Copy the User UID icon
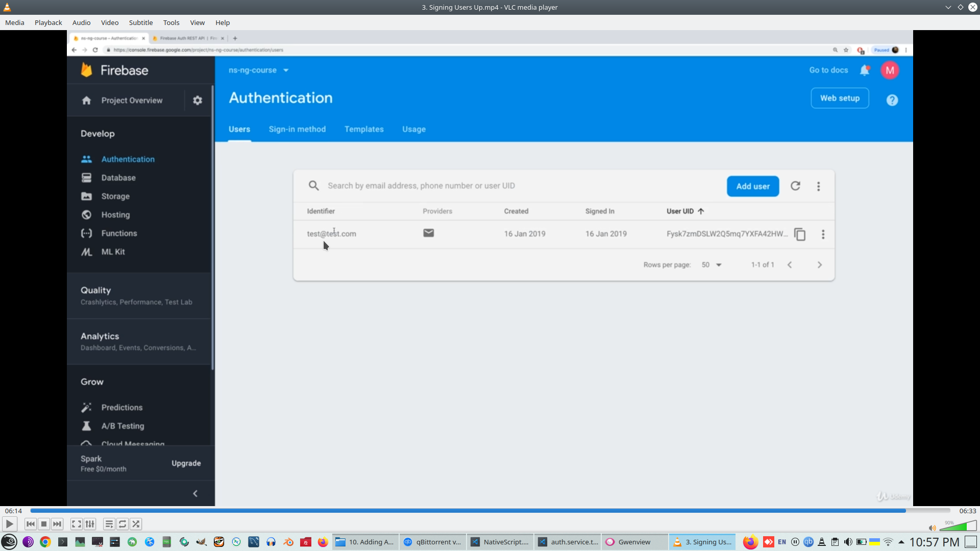980x551 pixels. pyautogui.click(x=800, y=234)
